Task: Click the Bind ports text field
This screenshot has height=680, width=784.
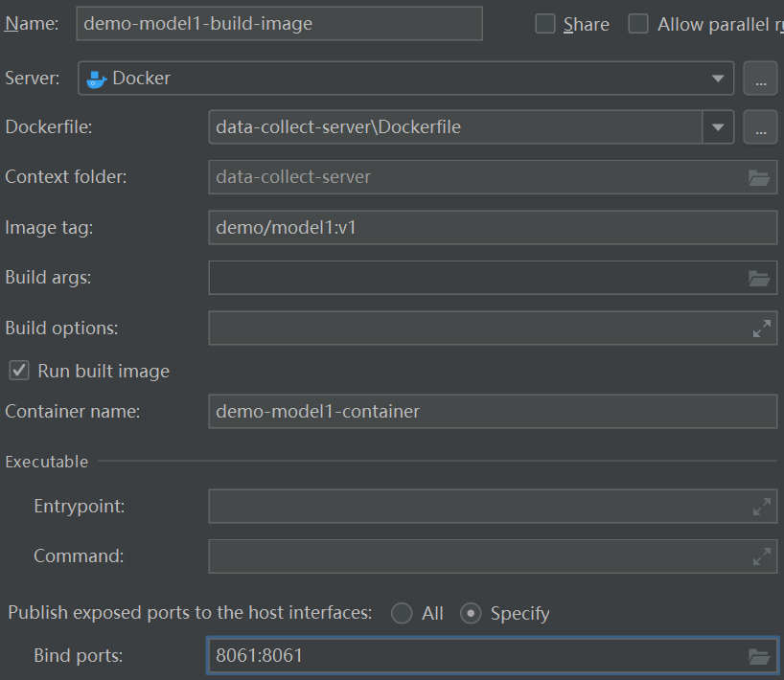Action: coord(474,656)
